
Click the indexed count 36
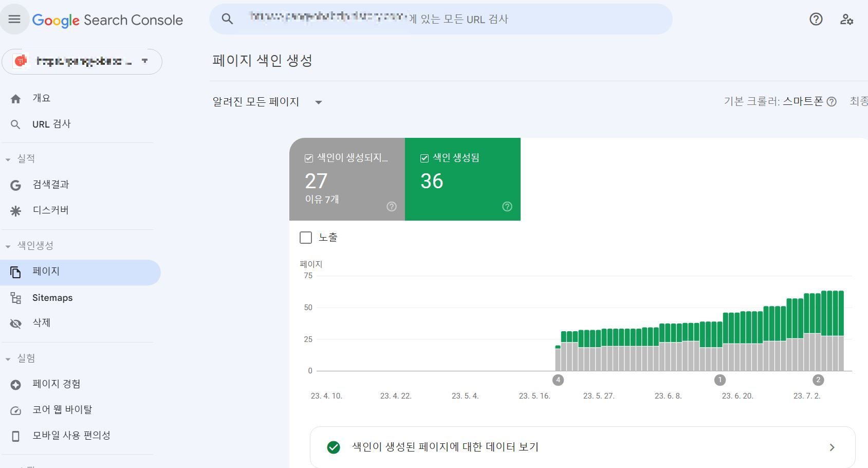(x=432, y=181)
